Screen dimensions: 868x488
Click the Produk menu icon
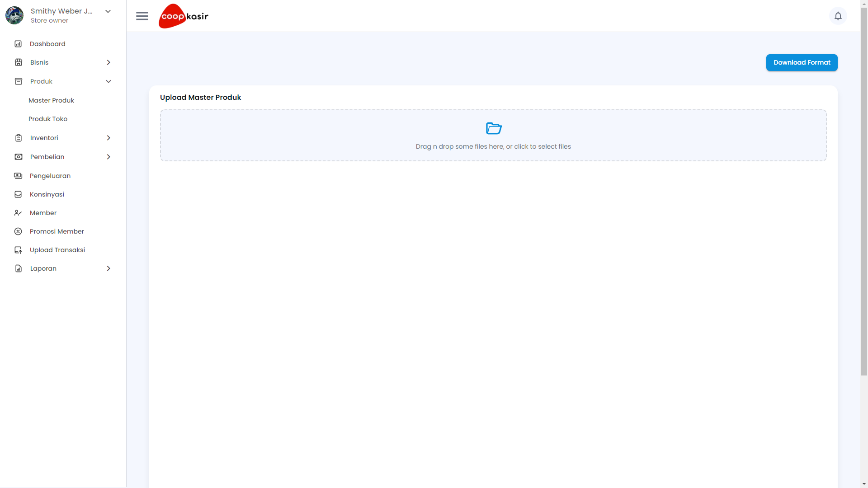(x=18, y=81)
